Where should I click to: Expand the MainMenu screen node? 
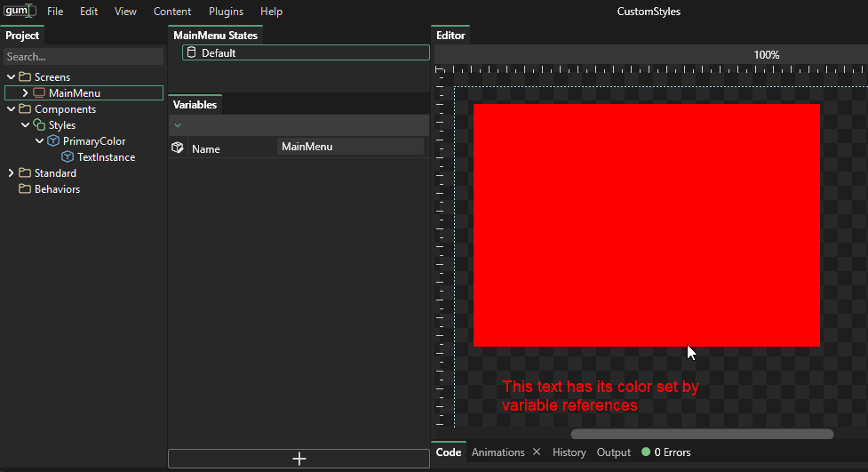[x=25, y=93]
